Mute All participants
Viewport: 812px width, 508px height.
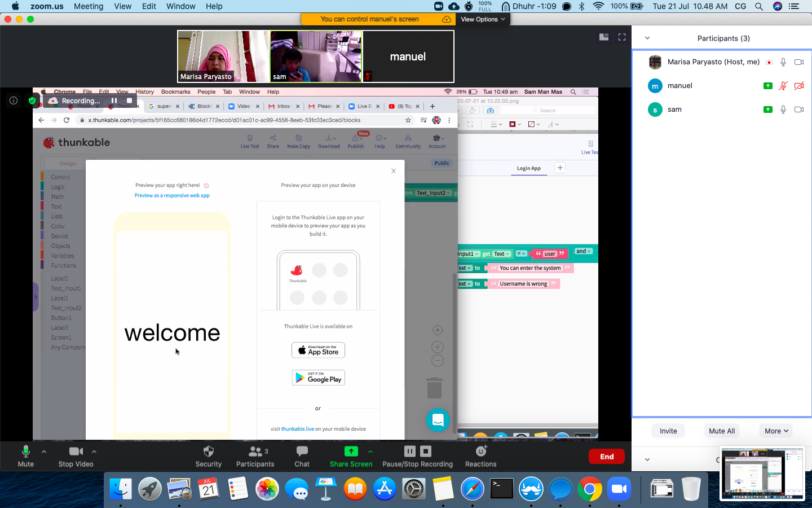(x=722, y=431)
